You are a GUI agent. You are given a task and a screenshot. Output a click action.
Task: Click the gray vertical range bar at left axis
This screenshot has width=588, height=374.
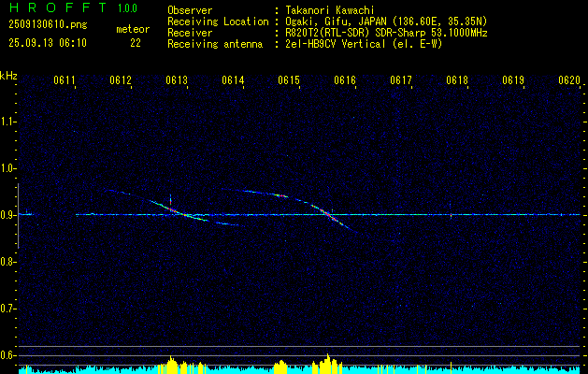pyautogui.click(x=18, y=216)
